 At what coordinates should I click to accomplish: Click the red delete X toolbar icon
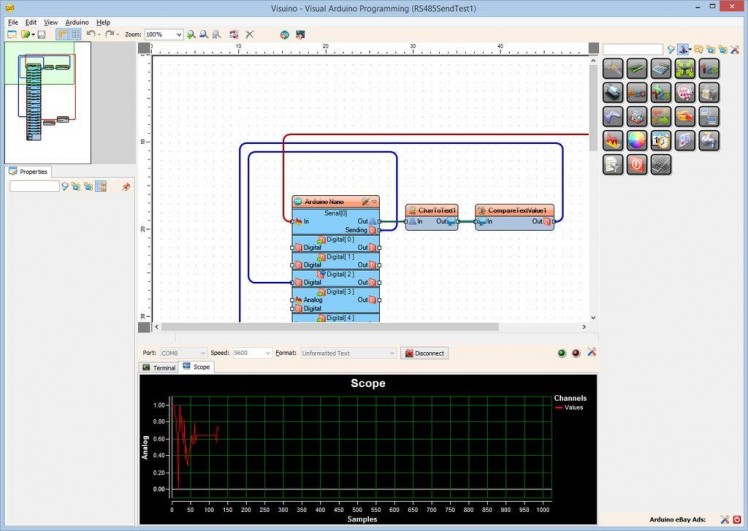249,34
